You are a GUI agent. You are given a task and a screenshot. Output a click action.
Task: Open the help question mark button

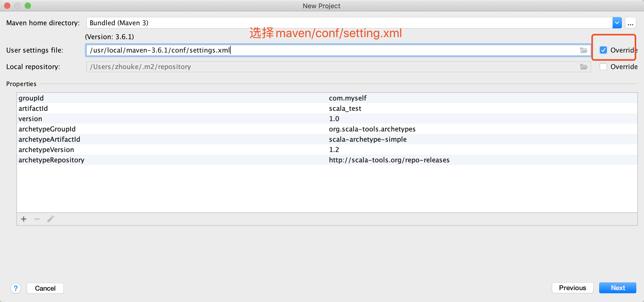pos(16,288)
